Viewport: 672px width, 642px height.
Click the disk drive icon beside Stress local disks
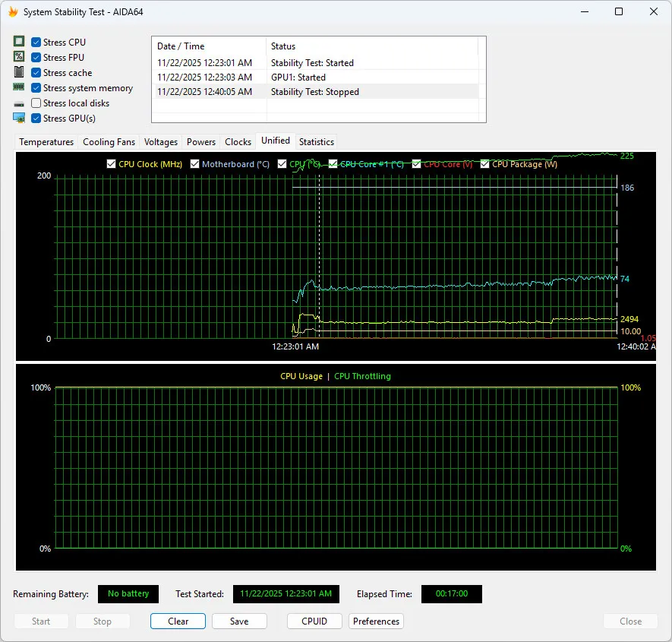[19, 103]
